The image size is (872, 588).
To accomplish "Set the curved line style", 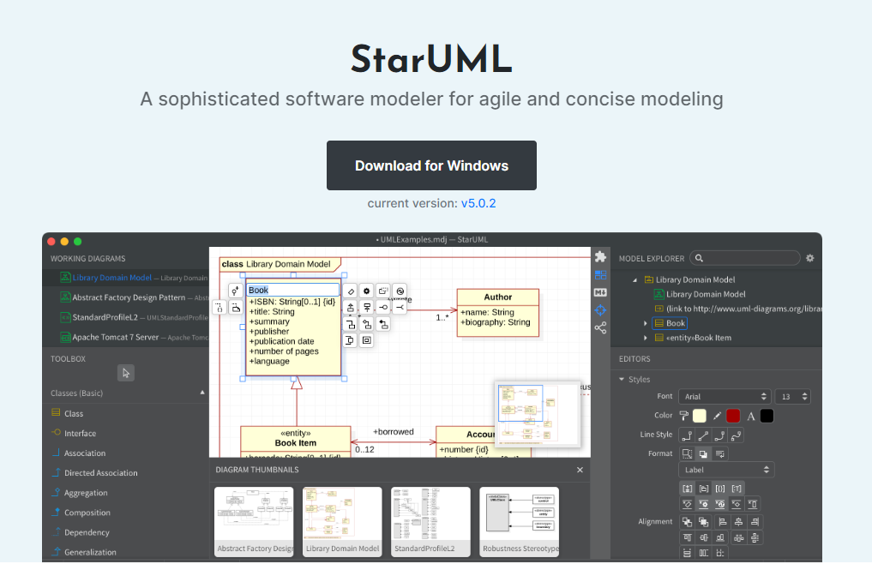I will 737,435.
